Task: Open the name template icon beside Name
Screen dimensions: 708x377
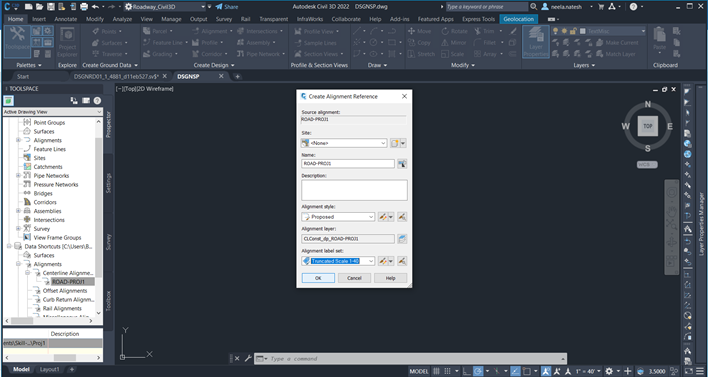Action: (402, 164)
